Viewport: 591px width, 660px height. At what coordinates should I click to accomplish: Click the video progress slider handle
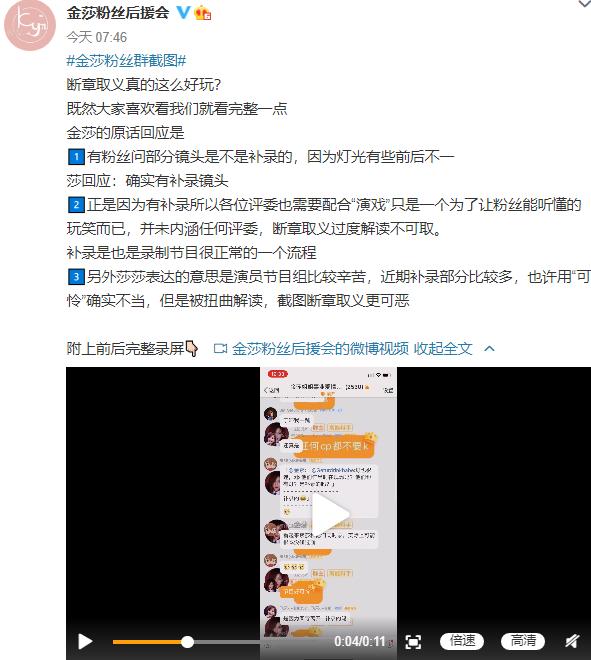coord(187,642)
